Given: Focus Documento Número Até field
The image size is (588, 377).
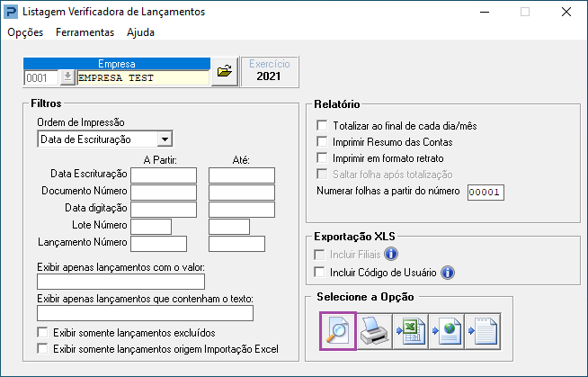Looking at the screenshot, I should coord(242,193).
